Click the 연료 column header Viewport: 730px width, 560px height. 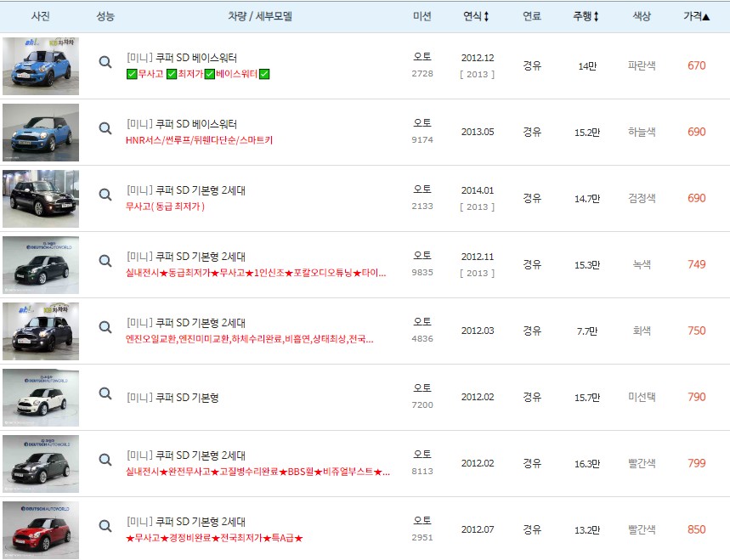(x=532, y=16)
